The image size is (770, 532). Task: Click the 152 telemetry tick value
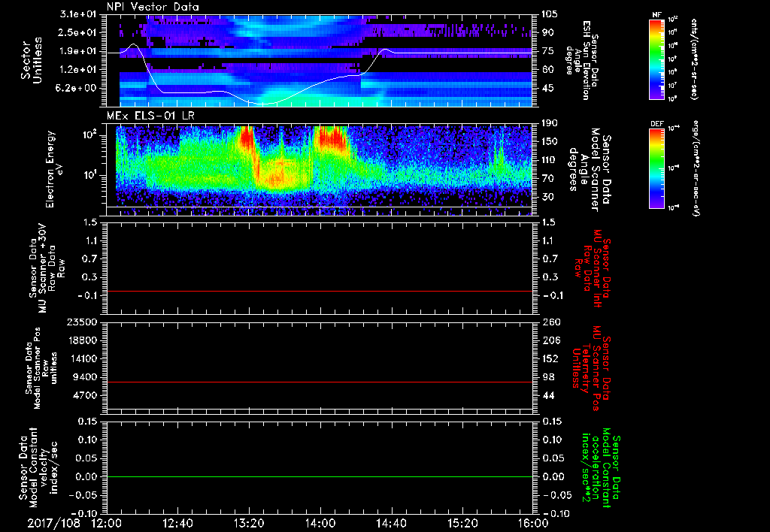[x=550, y=358]
